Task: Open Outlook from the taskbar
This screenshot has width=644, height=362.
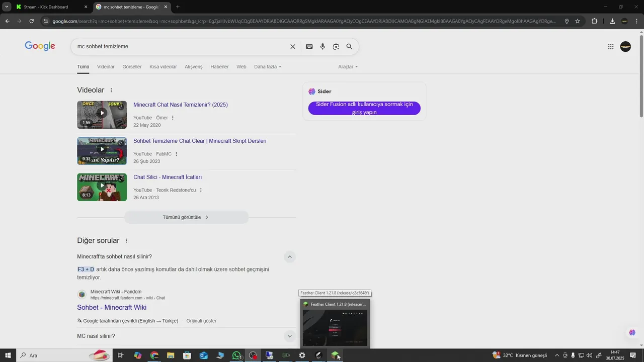Action: [203, 355]
